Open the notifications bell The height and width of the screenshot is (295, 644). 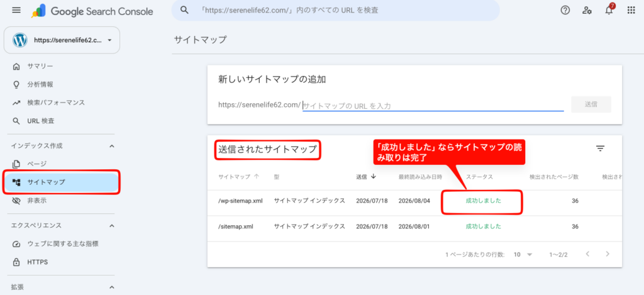point(609,10)
